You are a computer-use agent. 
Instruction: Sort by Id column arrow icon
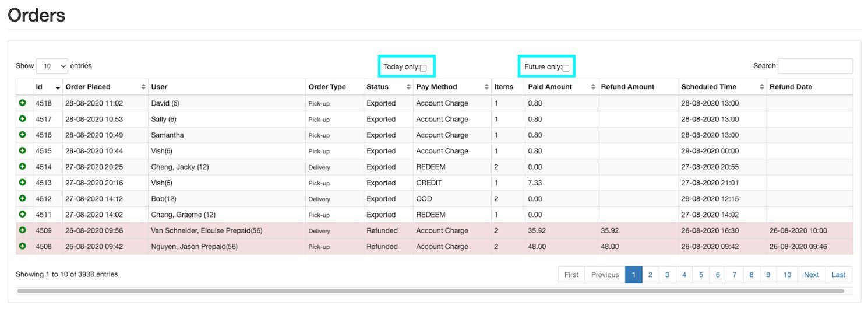tap(58, 87)
